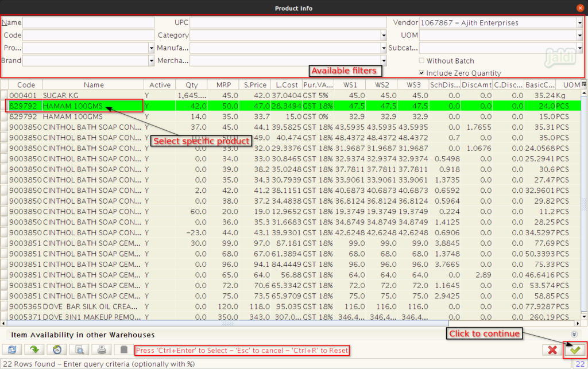The height and width of the screenshot is (369, 588).
Task: Tick the row box for SUGAR KG
Action: [x=4, y=95]
